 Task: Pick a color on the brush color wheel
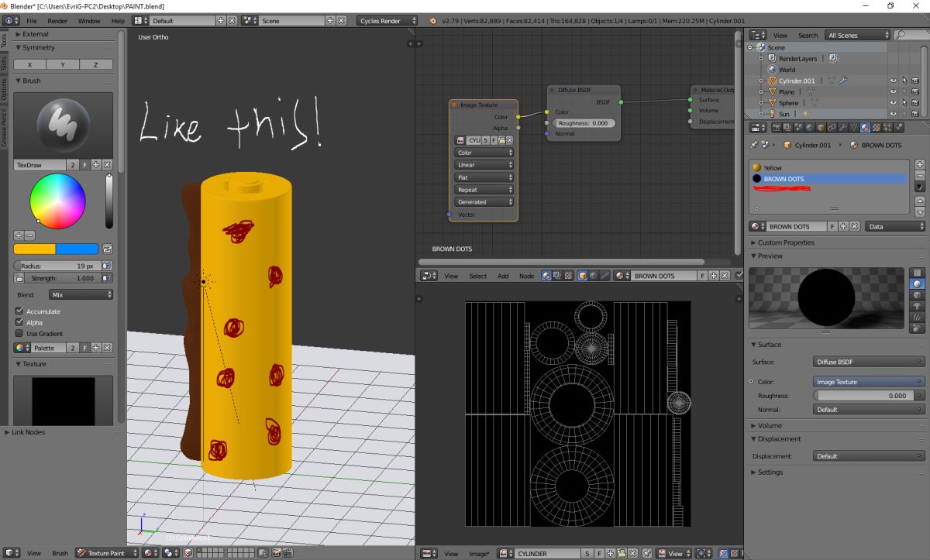point(57,201)
